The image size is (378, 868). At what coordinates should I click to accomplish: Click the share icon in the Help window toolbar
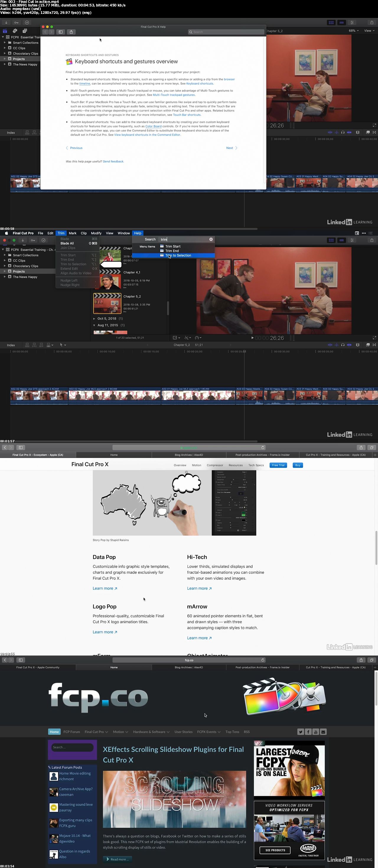click(71, 32)
